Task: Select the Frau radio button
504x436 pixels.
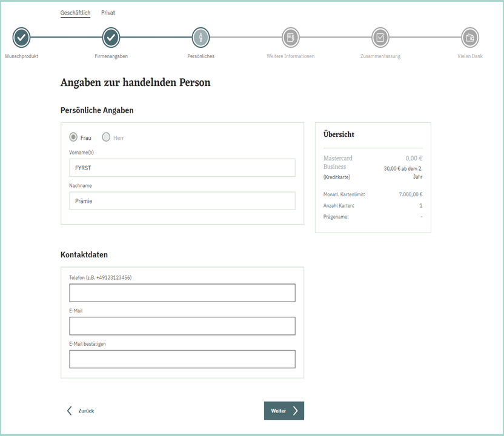Action: (x=73, y=137)
